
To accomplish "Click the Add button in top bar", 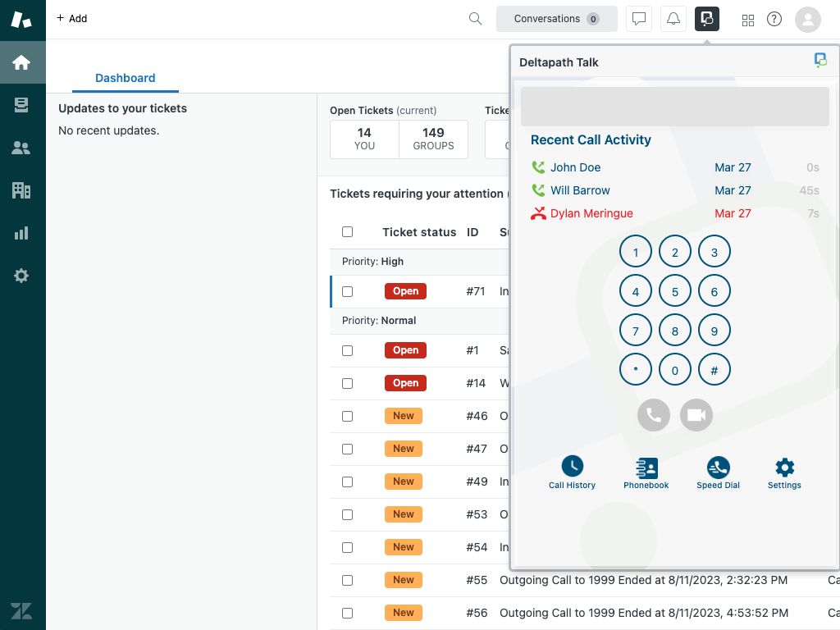I will click(72, 18).
